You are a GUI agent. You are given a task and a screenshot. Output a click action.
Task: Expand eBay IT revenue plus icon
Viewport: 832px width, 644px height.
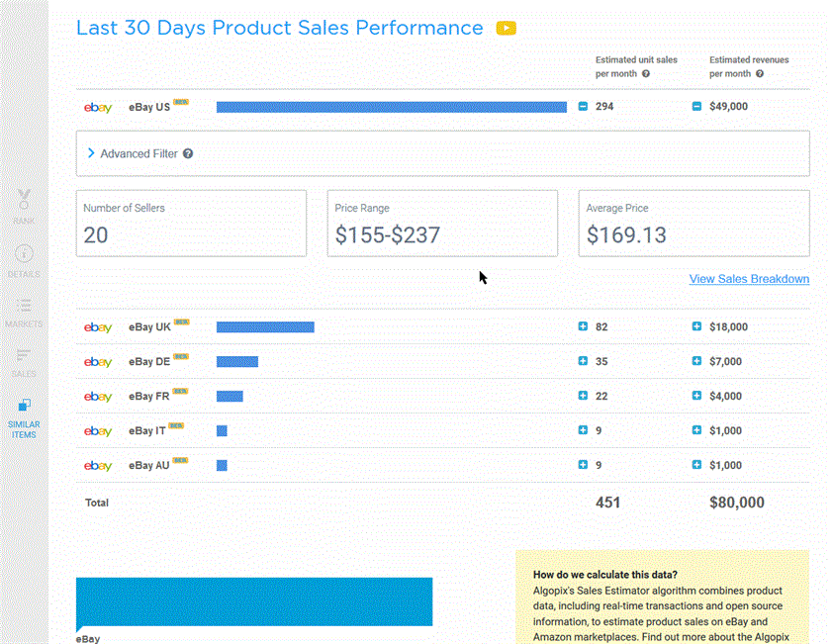pos(696,429)
